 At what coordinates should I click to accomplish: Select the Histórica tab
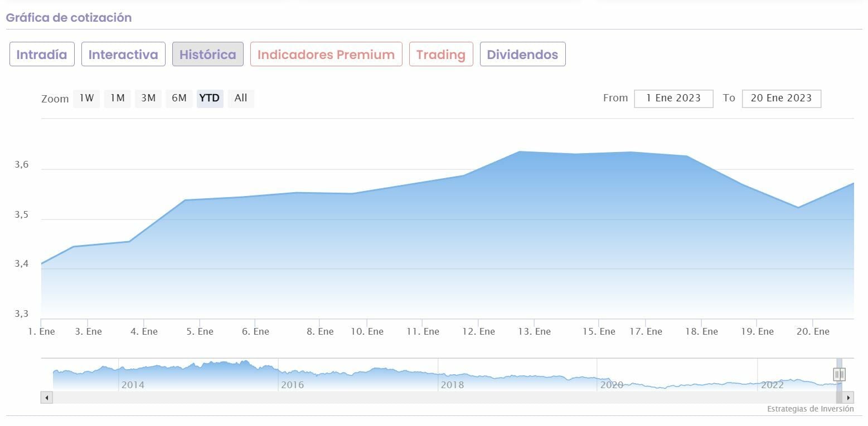(207, 55)
